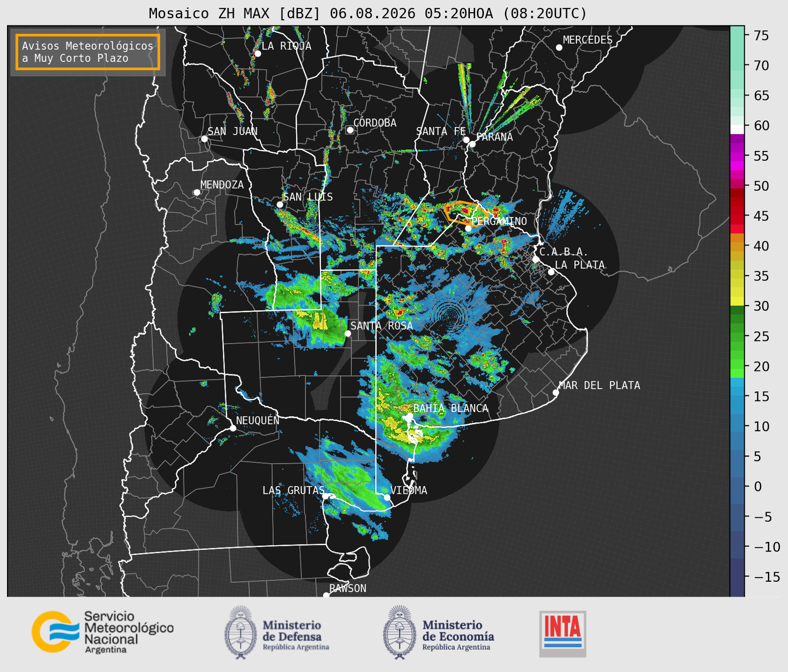This screenshot has width=788, height=672.
Task: Click the Bahía Blanca city marker dot
Action: click(x=410, y=416)
